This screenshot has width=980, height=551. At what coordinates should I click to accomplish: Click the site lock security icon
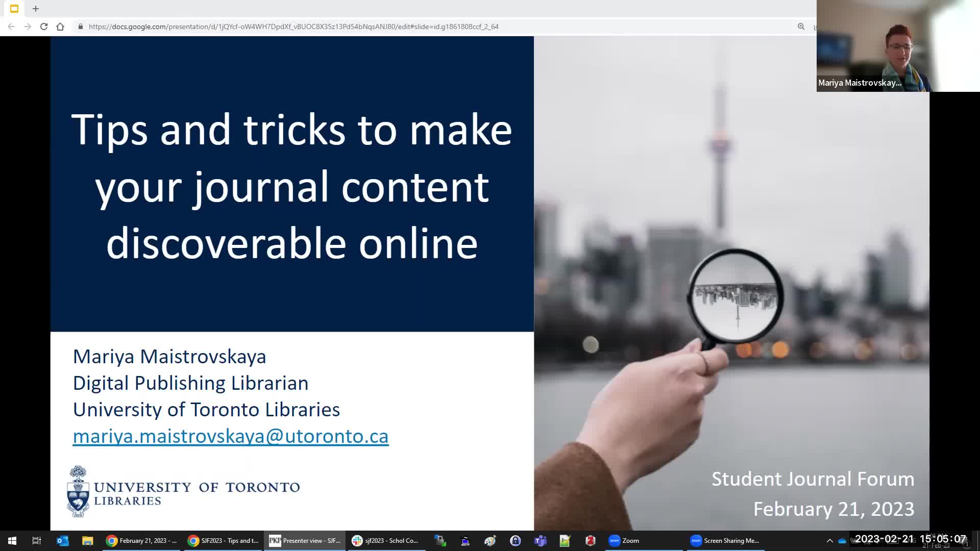[x=80, y=27]
